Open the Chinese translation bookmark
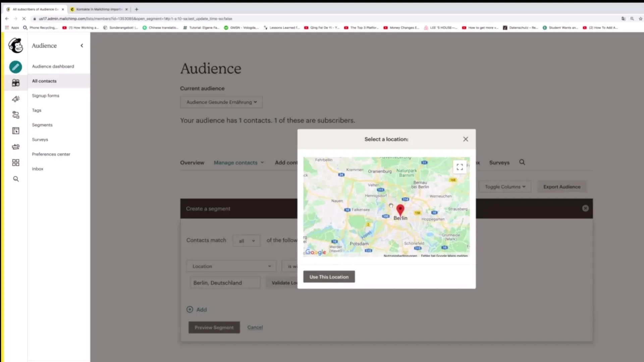The height and width of the screenshot is (362, 644). click(160, 27)
